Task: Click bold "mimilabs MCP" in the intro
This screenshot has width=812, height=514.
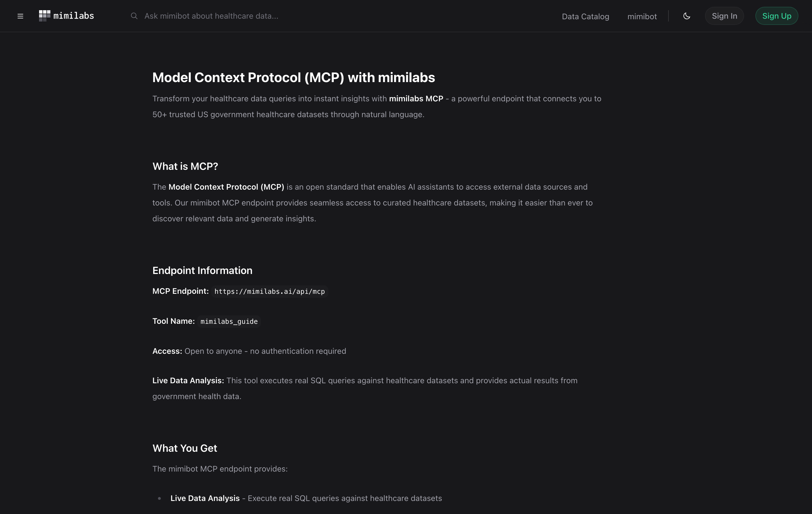Action: coord(416,99)
